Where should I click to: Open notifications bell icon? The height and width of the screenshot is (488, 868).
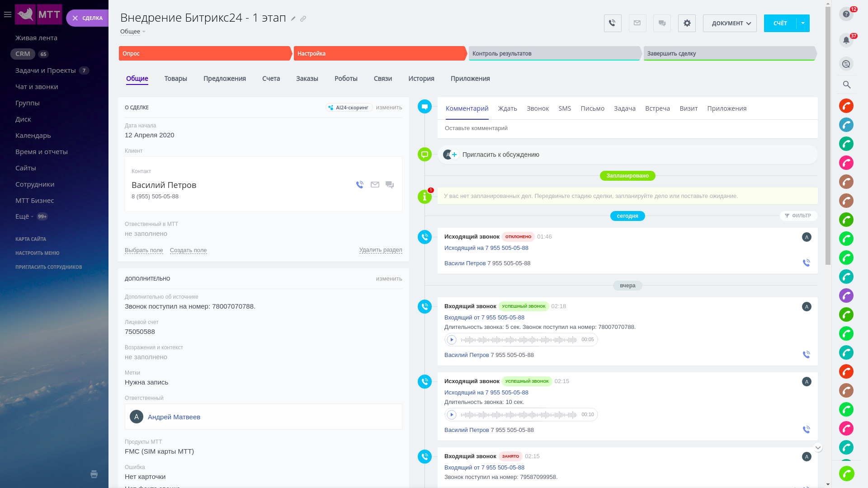click(846, 40)
